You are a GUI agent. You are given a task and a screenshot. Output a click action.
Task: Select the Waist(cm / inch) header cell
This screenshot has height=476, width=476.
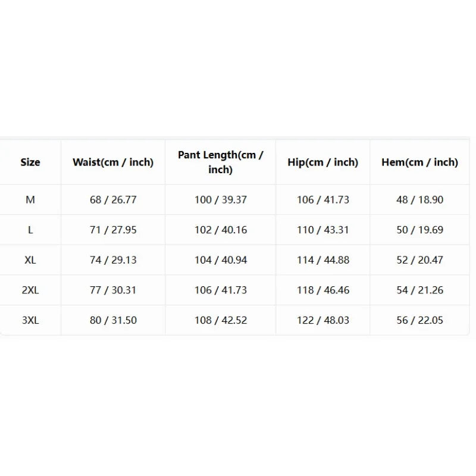pyautogui.click(x=113, y=162)
